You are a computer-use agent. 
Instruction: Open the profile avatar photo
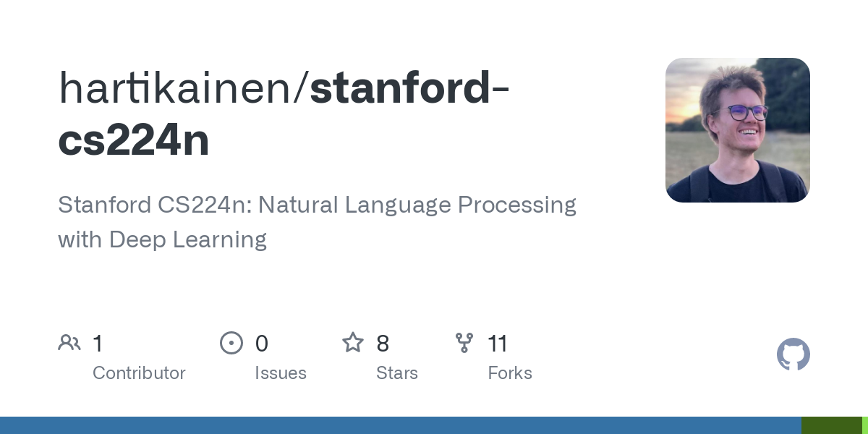(x=738, y=130)
